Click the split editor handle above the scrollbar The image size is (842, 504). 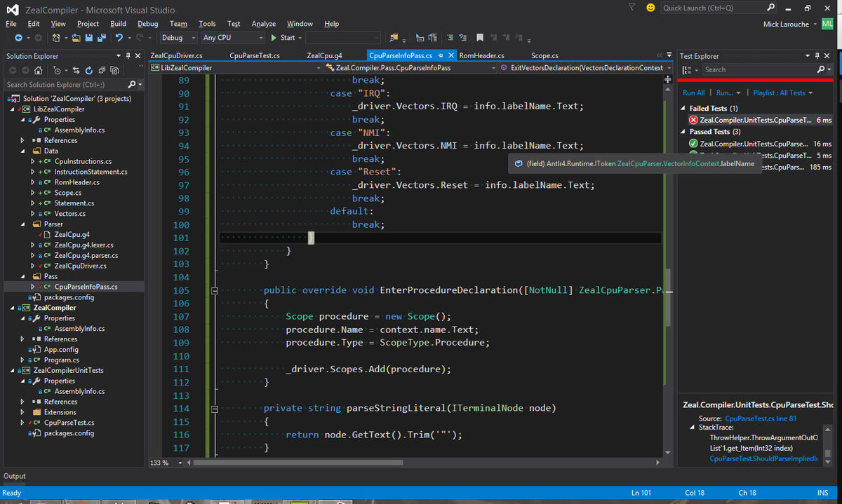click(x=667, y=81)
